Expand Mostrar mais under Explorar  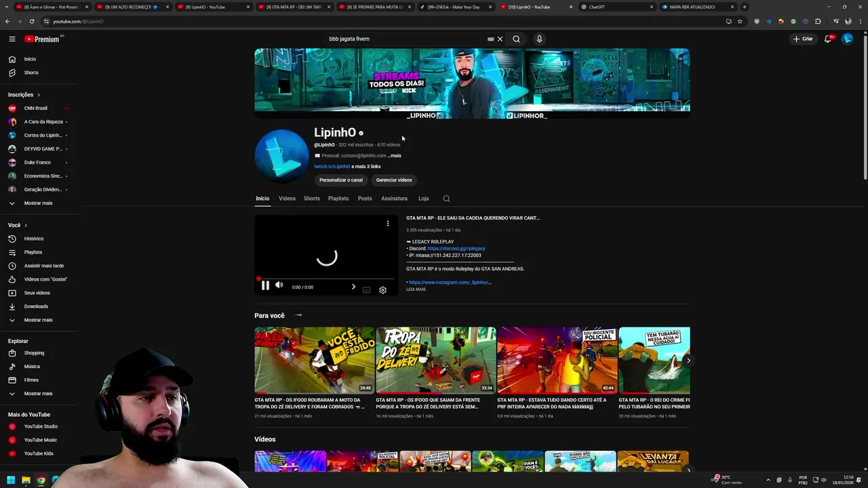(39, 393)
